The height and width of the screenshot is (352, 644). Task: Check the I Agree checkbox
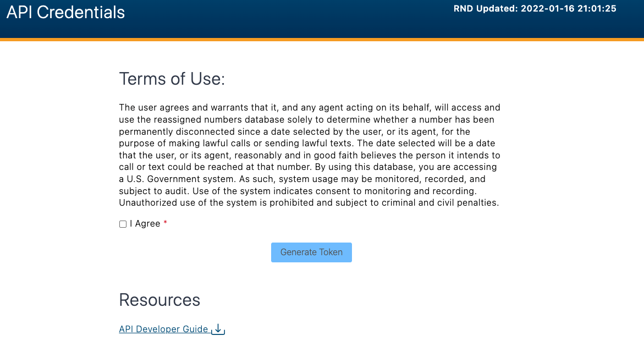(x=123, y=224)
